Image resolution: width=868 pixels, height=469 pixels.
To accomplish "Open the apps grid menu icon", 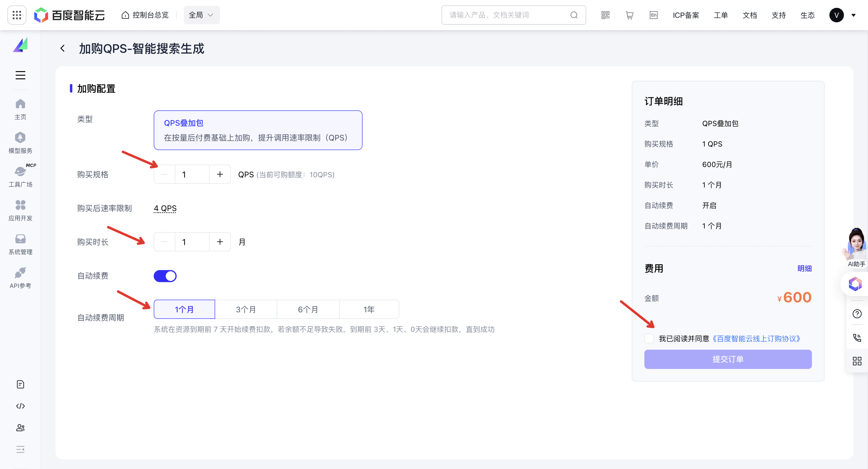I will tap(17, 15).
